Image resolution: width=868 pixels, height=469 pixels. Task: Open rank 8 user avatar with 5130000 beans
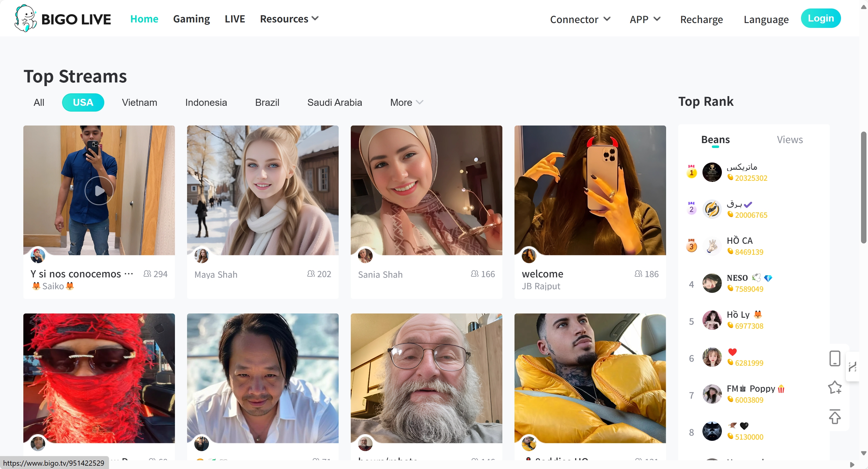click(x=712, y=431)
